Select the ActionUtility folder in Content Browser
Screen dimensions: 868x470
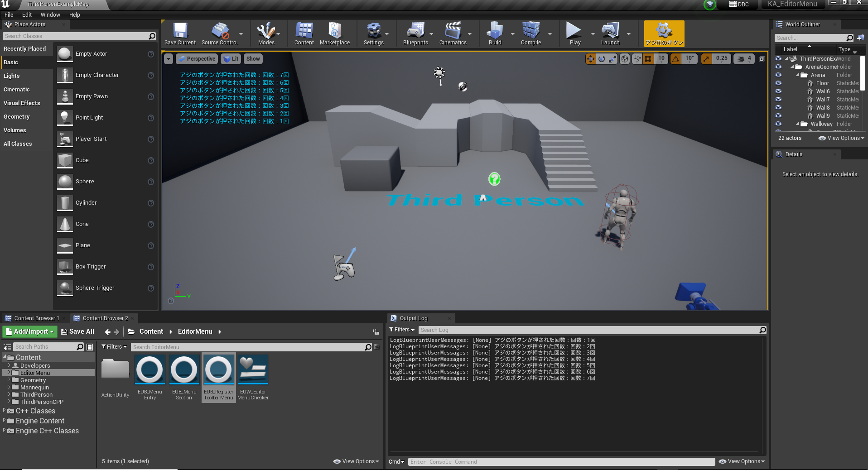click(x=115, y=377)
